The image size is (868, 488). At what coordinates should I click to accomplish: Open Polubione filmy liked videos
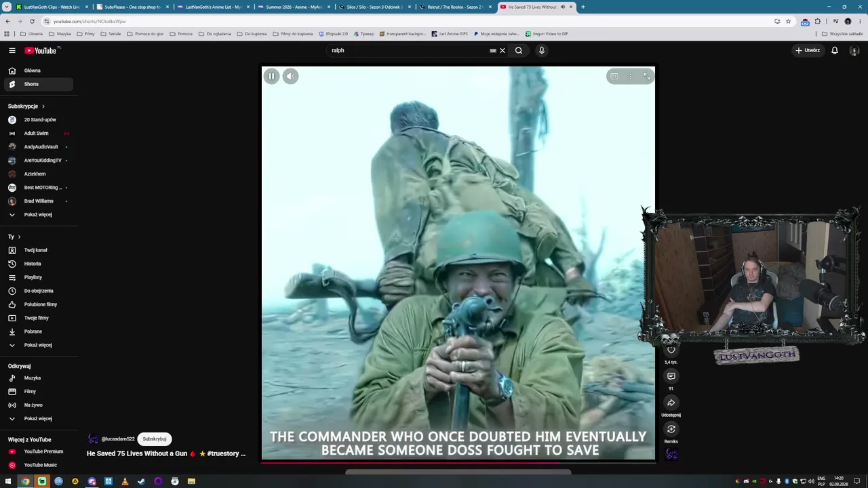pyautogui.click(x=38, y=304)
